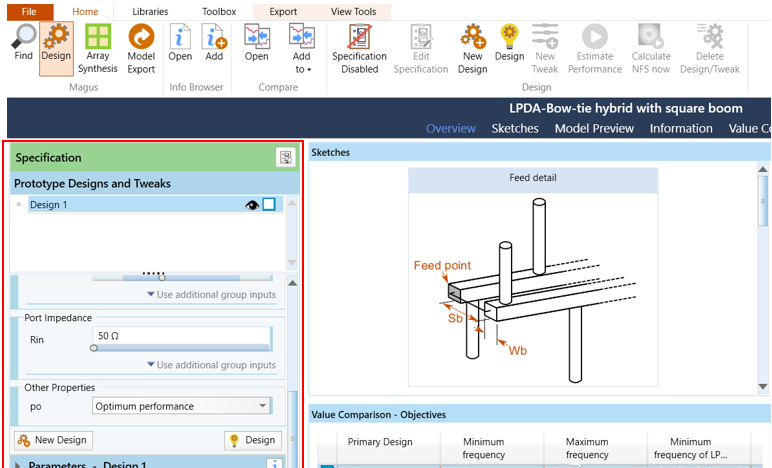Viewport: 772px width, 468px height.
Task: Click the Prototype Designs and Tweaks header
Action: 155,184
